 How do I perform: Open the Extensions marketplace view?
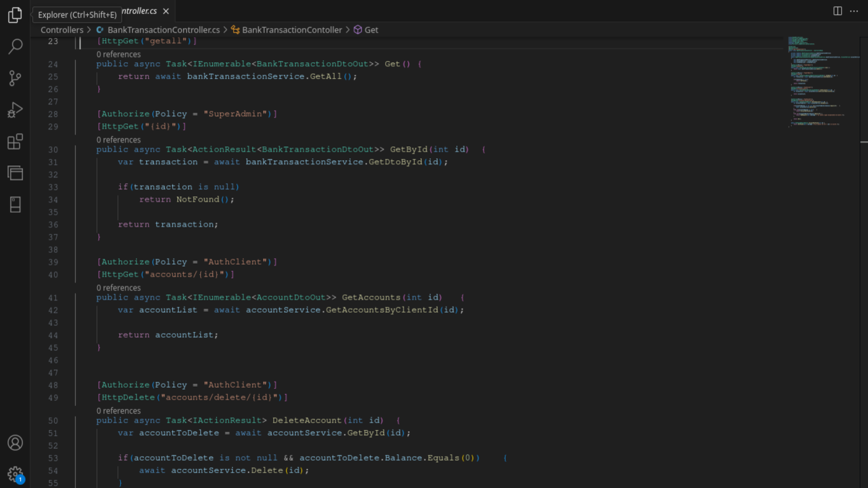click(x=15, y=141)
